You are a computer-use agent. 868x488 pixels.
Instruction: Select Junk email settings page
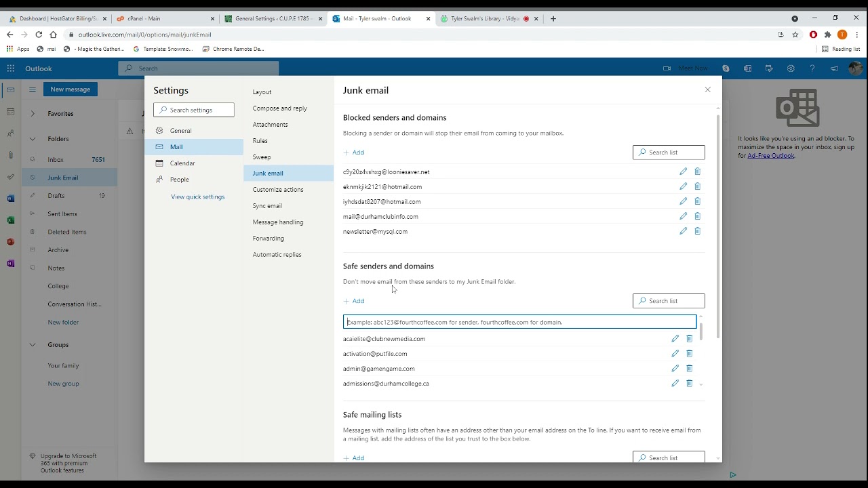(289, 174)
